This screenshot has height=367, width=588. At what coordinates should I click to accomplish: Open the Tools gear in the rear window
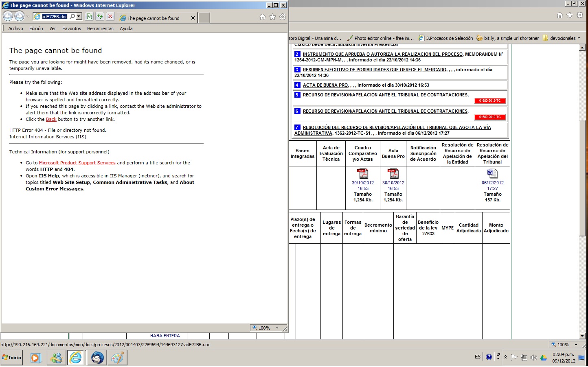point(580,15)
